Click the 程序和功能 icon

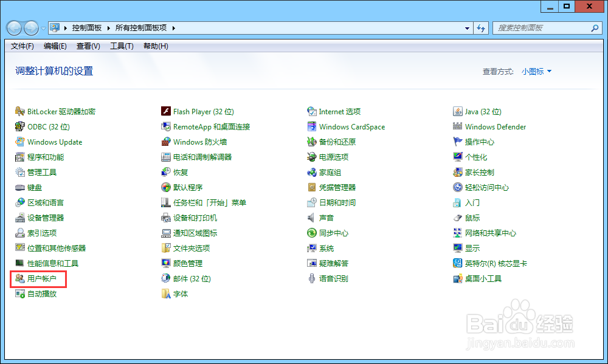coord(20,157)
